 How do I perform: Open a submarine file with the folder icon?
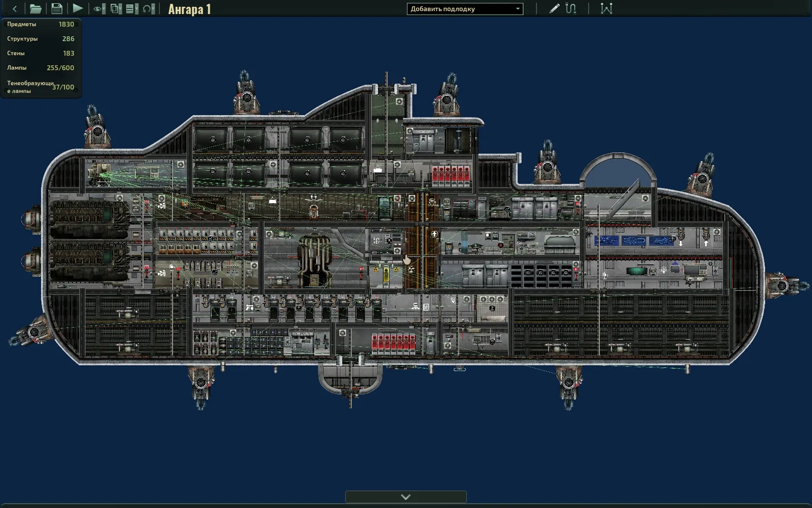[x=35, y=9]
